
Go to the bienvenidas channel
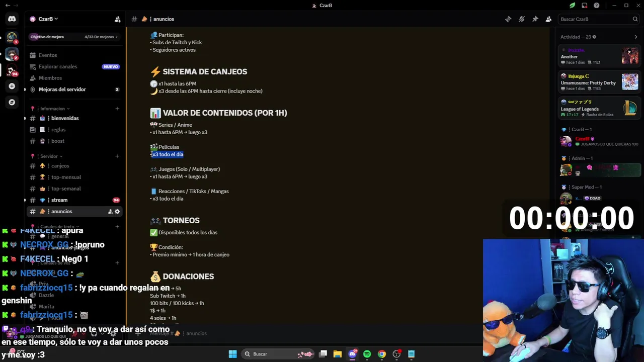(x=74, y=118)
